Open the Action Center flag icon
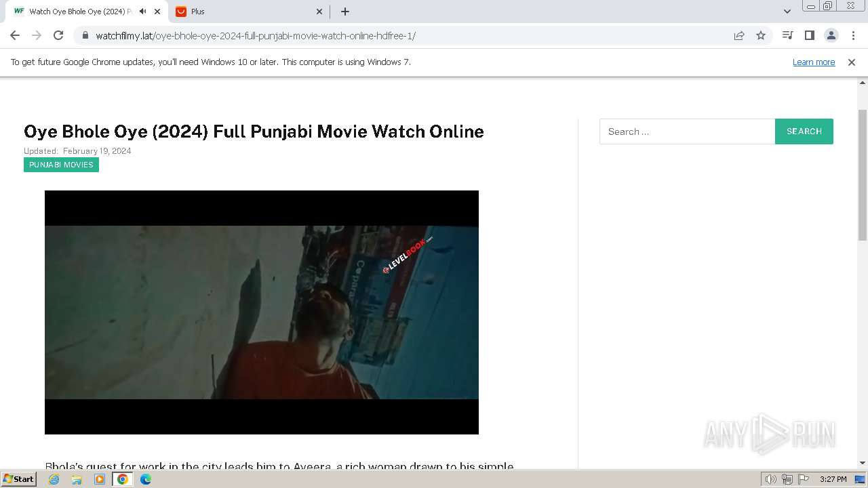Viewport: 868px width, 488px height. pyautogui.click(x=803, y=479)
